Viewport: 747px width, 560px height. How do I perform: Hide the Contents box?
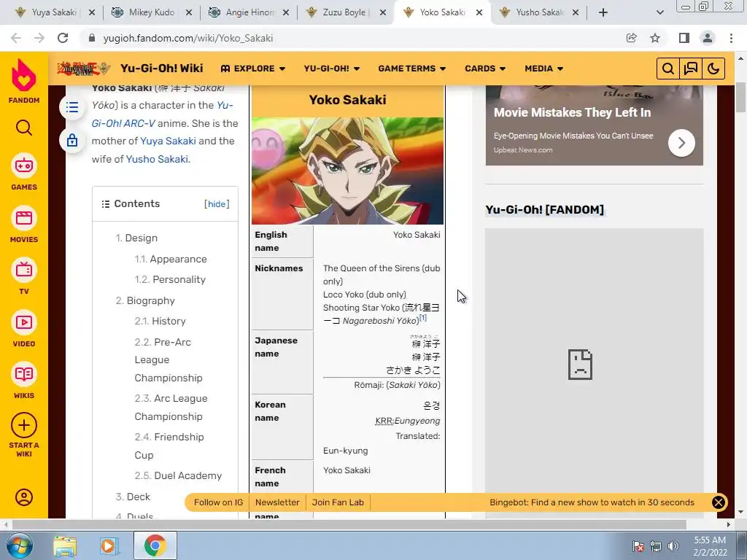pyautogui.click(x=217, y=204)
